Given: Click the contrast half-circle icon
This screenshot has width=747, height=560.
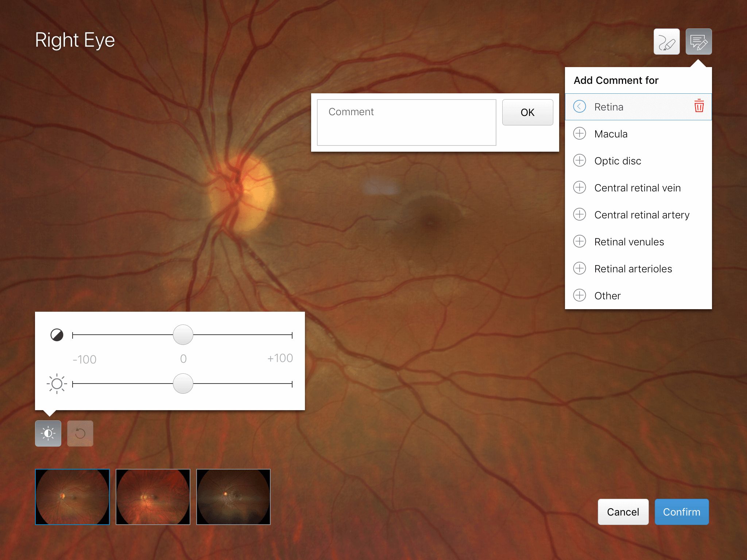Looking at the screenshot, I should (x=57, y=335).
